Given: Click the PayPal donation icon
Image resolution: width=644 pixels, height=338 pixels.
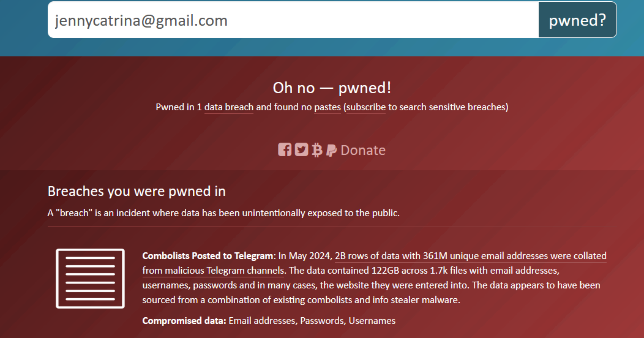Looking at the screenshot, I should click(331, 150).
